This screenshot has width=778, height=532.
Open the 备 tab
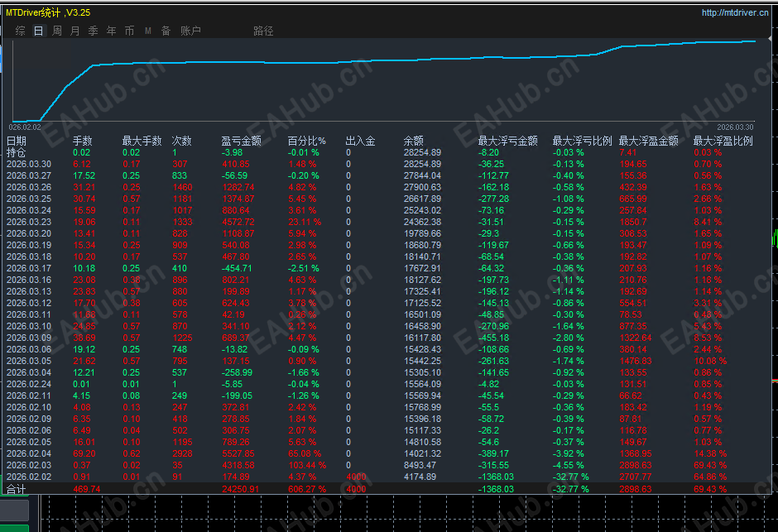click(166, 31)
